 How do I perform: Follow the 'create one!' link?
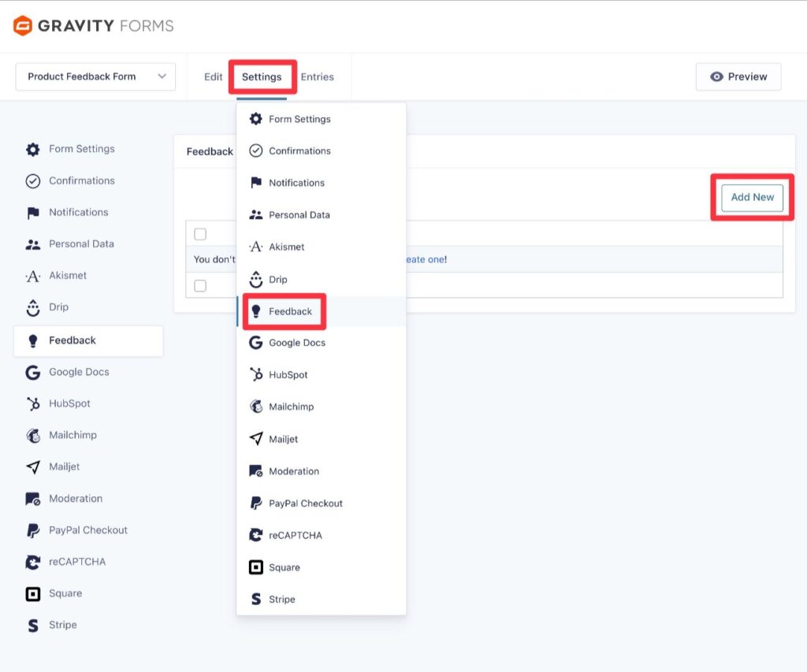tap(426, 259)
